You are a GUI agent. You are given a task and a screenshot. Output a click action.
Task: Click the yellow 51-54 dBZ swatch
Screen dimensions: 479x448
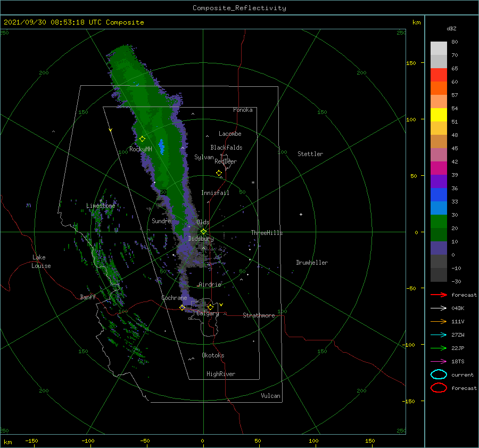439,115
